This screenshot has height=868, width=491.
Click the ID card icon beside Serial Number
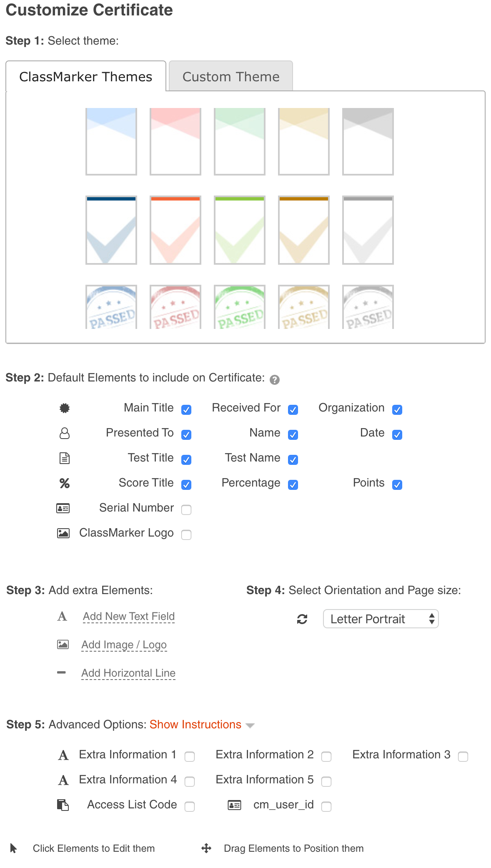tap(63, 508)
